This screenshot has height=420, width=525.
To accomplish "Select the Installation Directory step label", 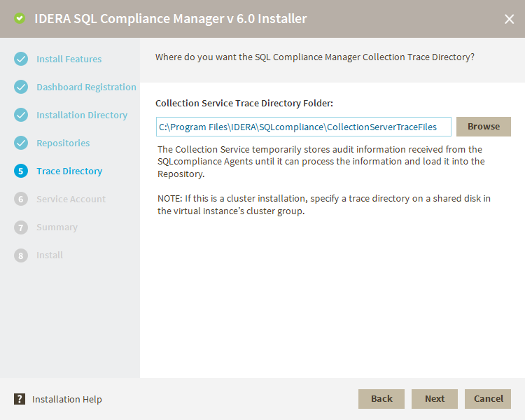I will [82, 115].
